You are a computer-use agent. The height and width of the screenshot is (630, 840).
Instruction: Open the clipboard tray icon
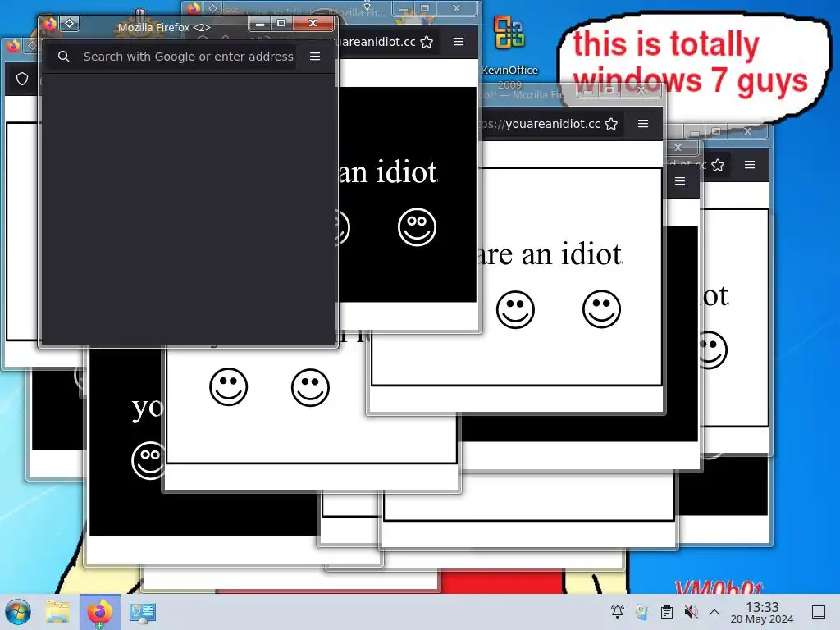pos(666,612)
